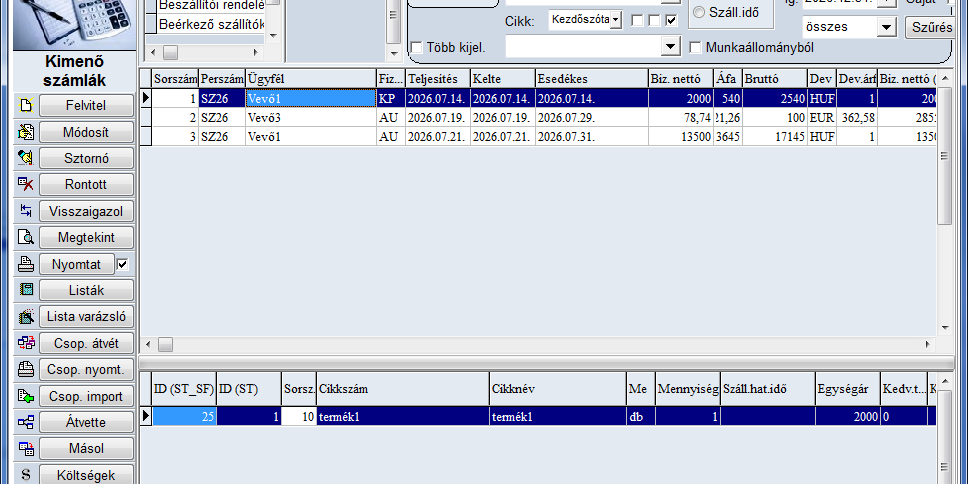Click the copy icon beside the Másol button
This screenshot has width=968, height=484.
(x=25, y=448)
